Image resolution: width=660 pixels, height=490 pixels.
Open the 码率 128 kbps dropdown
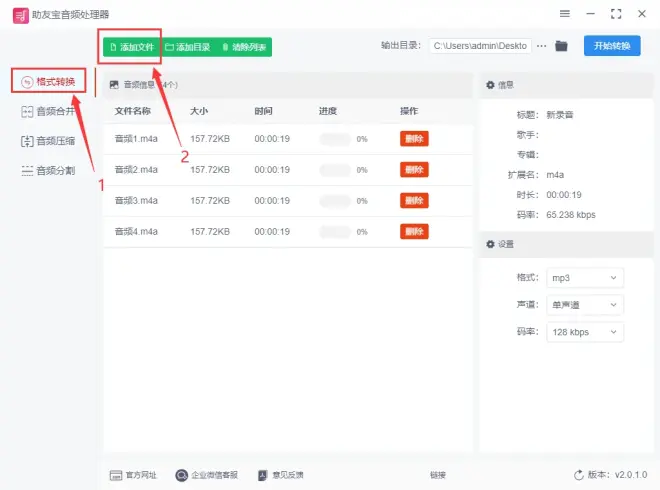pos(585,332)
